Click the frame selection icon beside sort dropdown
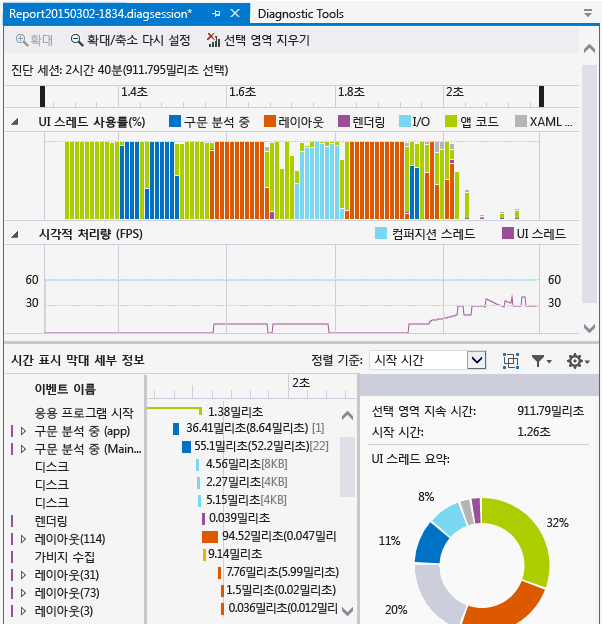 [510, 361]
